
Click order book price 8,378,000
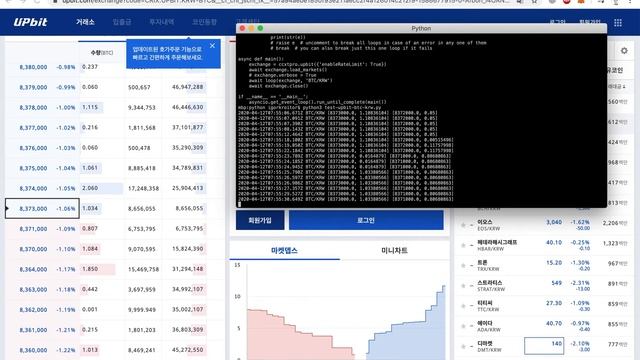point(33,107)
